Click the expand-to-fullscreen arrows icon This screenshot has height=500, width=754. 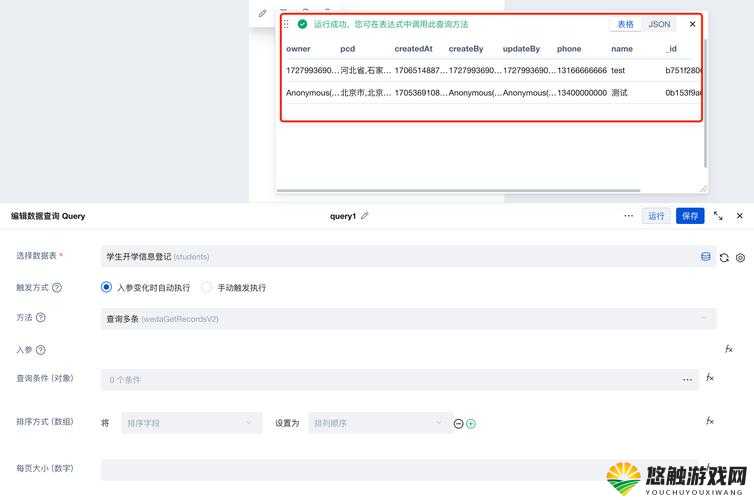pos(718,216)
